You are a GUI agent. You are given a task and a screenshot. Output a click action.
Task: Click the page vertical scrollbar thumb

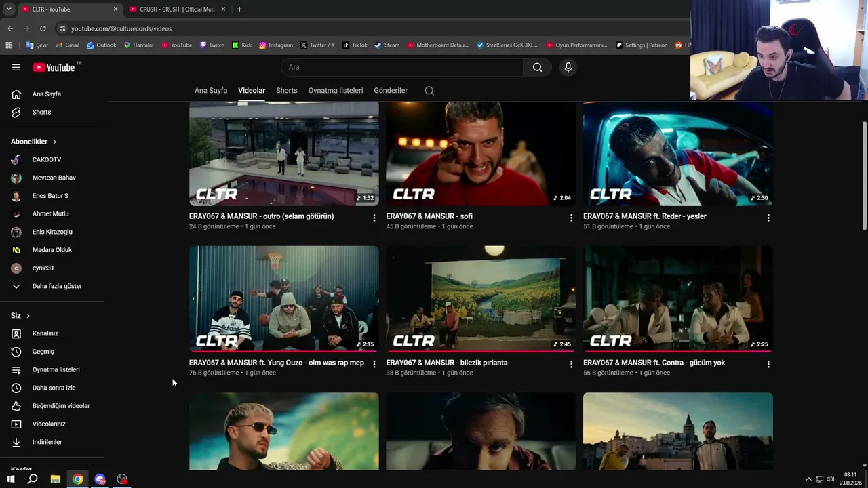point(864,176)
